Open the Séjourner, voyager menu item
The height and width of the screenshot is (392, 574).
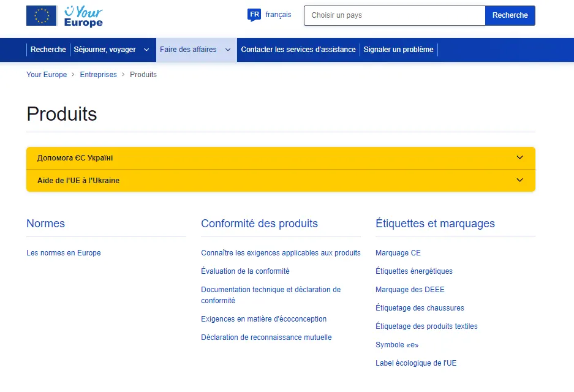point(105,50)
